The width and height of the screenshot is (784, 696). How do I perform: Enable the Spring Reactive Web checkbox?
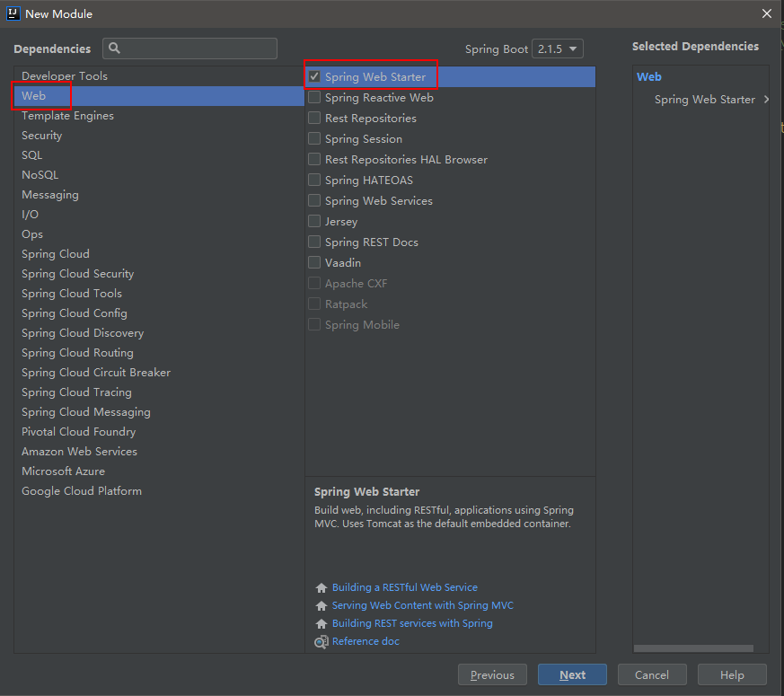314,98
